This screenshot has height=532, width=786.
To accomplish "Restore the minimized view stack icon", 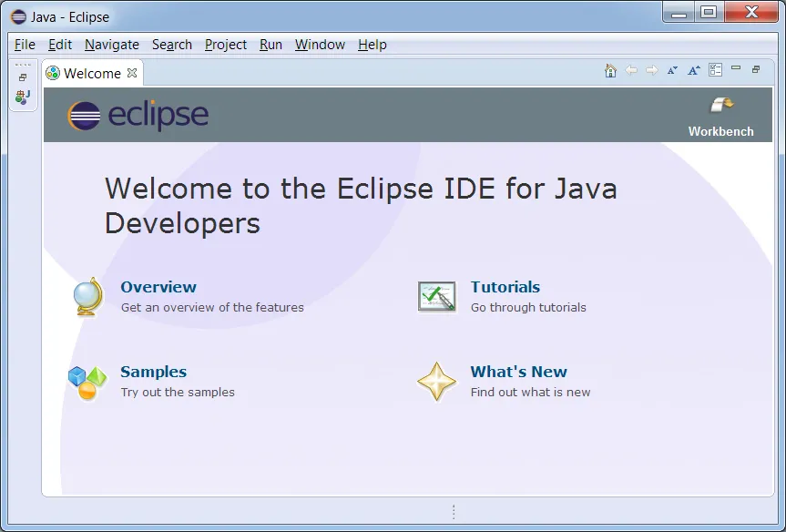I will 23,77.
